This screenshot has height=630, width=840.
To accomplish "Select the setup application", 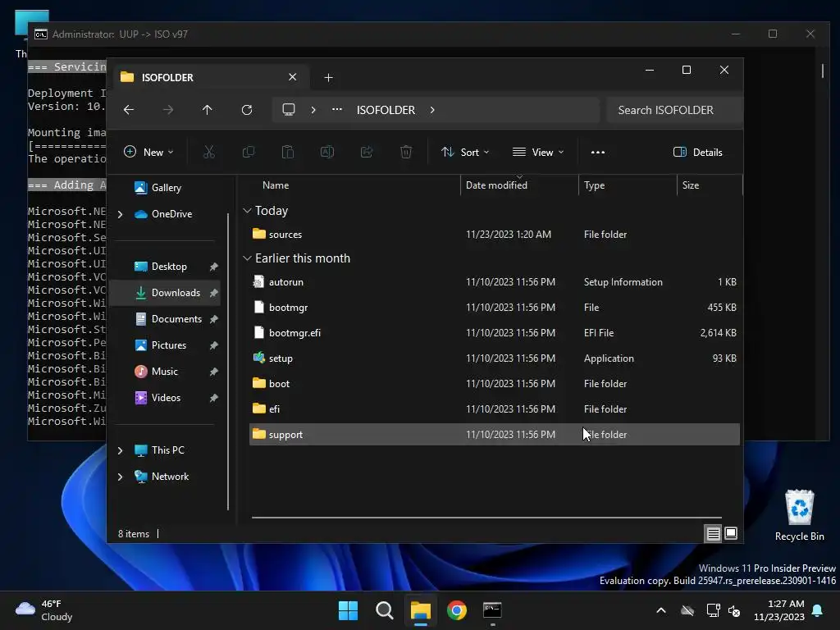I will tap(495, 358).
